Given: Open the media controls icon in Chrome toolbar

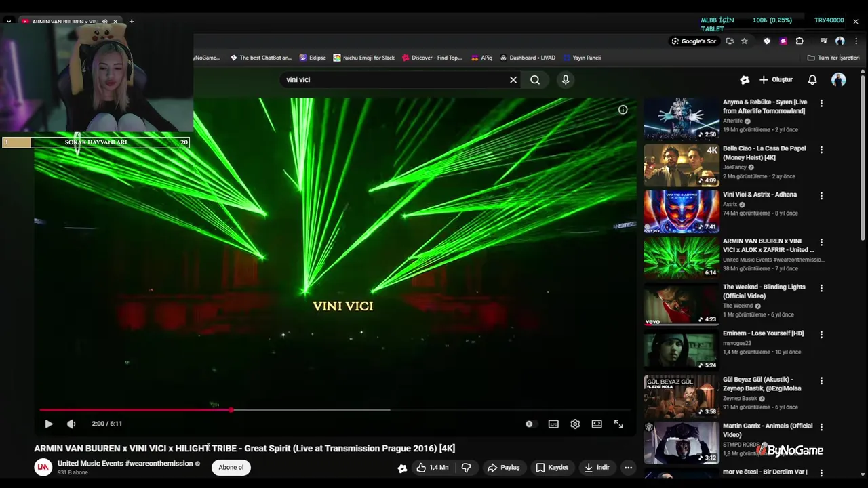Looking at the screenshot, I should pyautogui.click(x=823, y=41).
